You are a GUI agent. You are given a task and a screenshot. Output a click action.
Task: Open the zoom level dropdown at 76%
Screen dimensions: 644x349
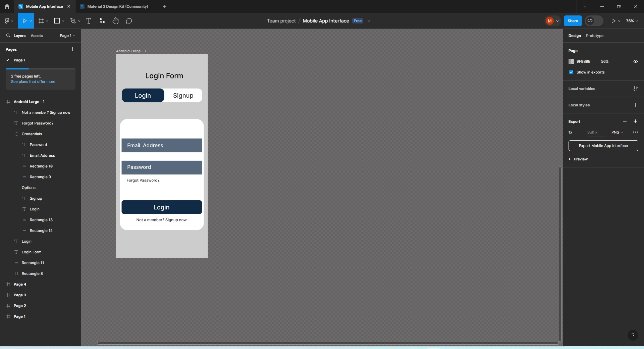[632, 21]
